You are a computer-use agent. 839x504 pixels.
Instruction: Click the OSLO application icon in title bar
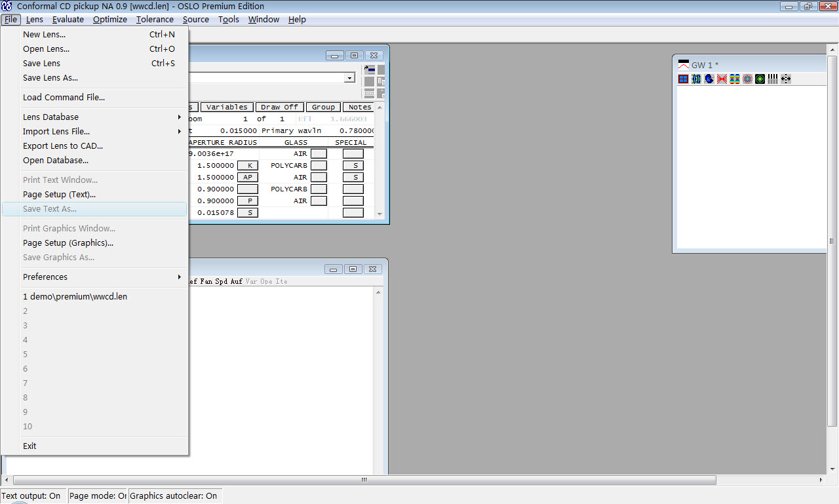click(x=7, y=7)
